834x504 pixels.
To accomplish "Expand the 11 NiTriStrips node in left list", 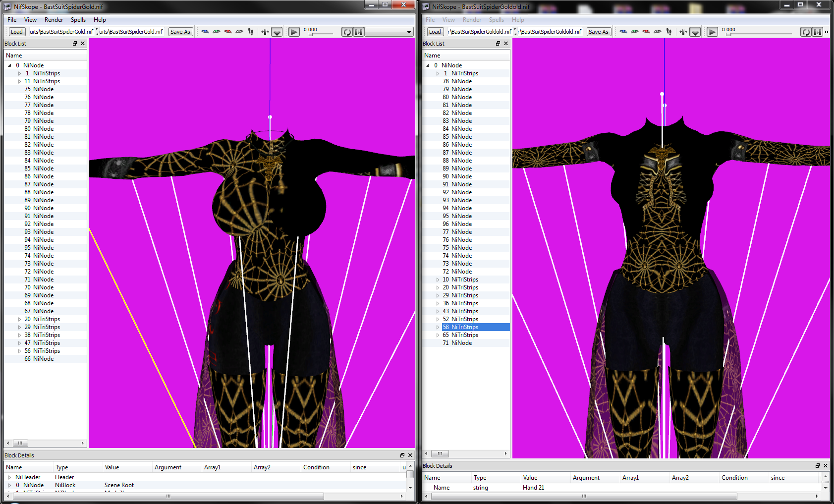I will [x=20, y=81].
